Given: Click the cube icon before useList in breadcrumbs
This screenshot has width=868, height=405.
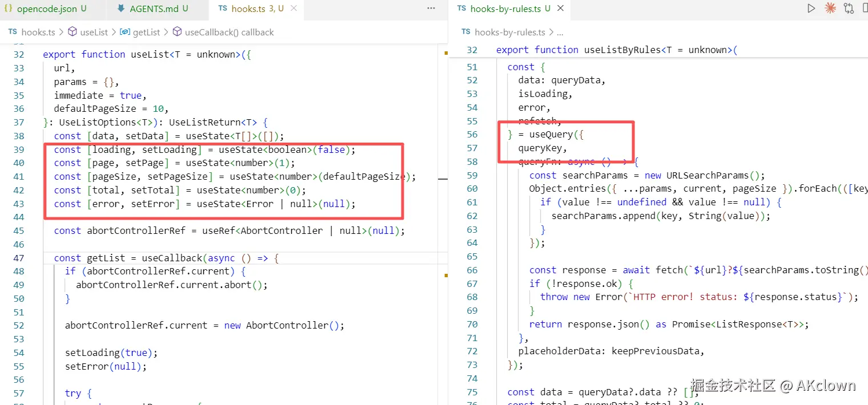Looking at the screenshot, I should coord(73,33).
